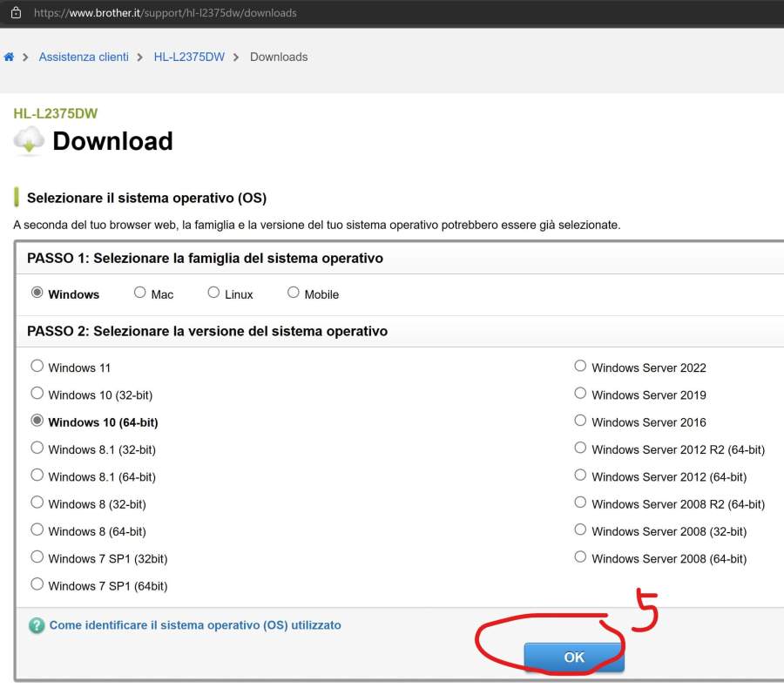Click the download cloud icon

click(x=29, y=140)
